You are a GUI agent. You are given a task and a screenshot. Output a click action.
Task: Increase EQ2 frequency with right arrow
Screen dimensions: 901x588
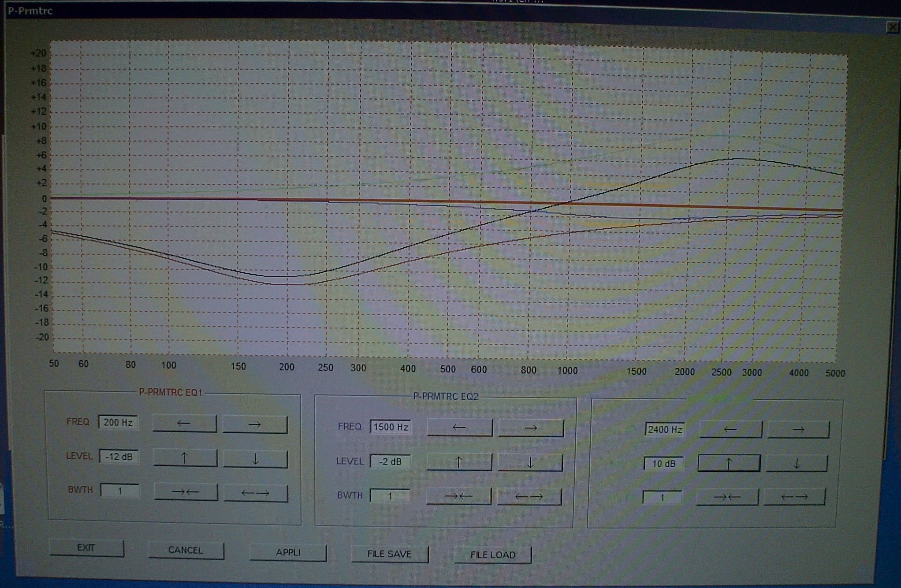(531, 428)
